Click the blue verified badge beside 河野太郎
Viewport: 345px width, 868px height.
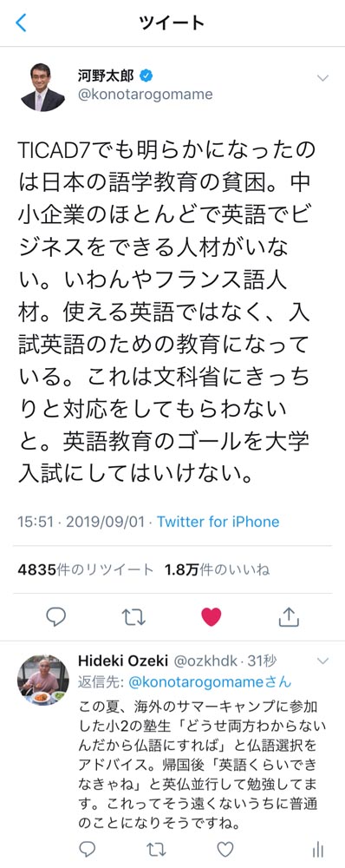pos(146,76)
